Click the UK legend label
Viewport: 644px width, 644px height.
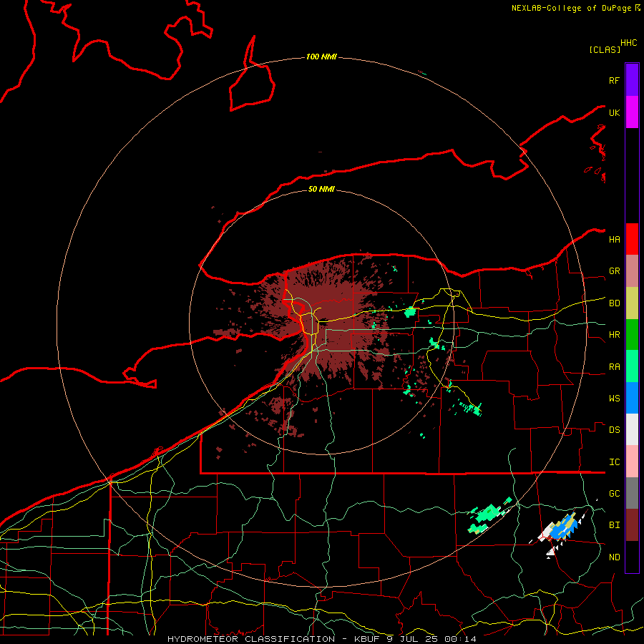click(614, 112)
